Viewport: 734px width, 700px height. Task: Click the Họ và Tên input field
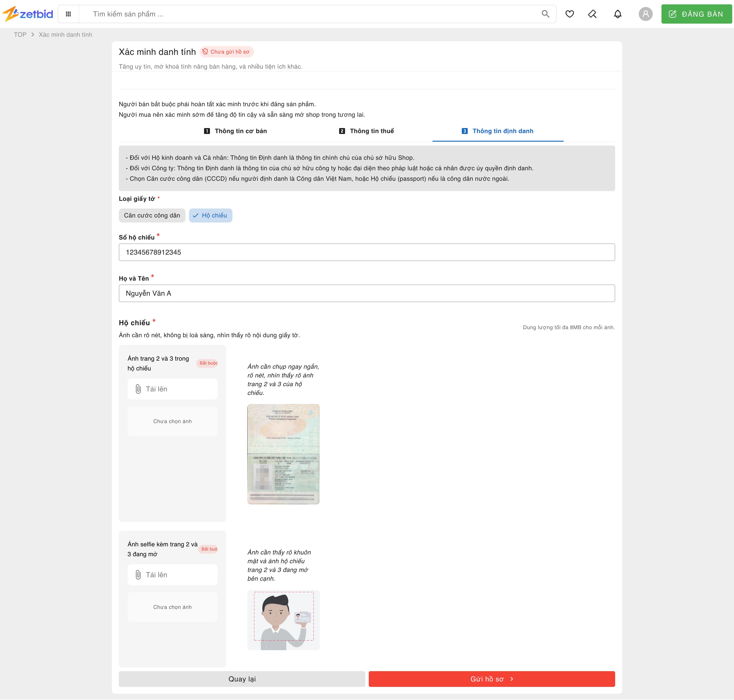click(x=367, y=293)
